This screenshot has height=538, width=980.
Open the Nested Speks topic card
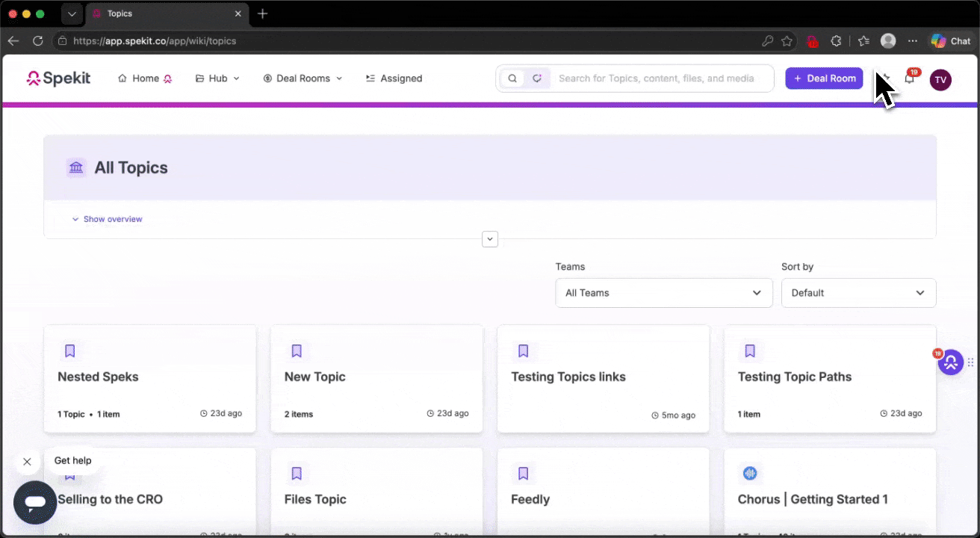150,378
